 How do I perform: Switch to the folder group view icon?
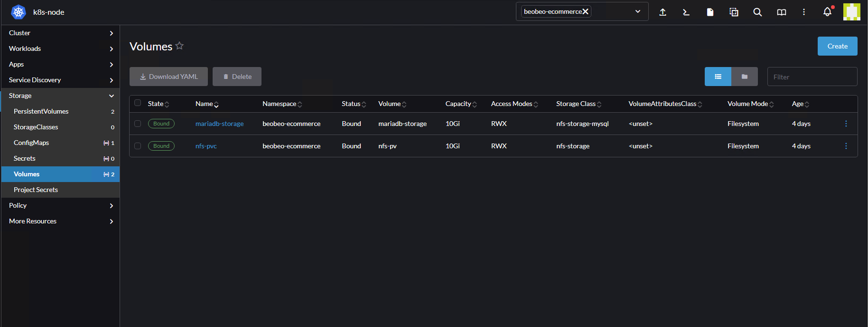tap(744, 77)
